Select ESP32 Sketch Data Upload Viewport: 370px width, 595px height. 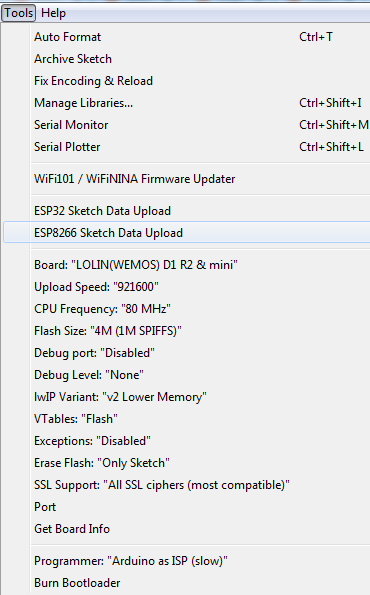[186, 211]
